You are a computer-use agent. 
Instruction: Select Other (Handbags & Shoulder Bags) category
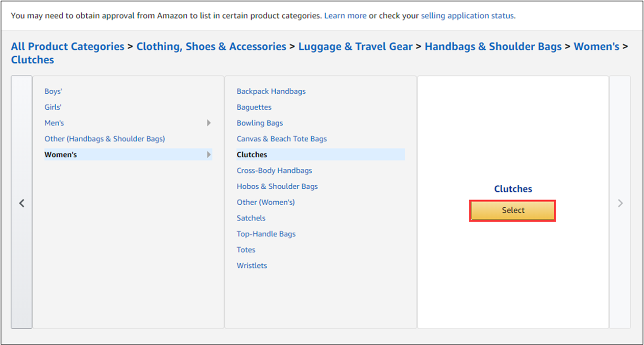point(105,139)
